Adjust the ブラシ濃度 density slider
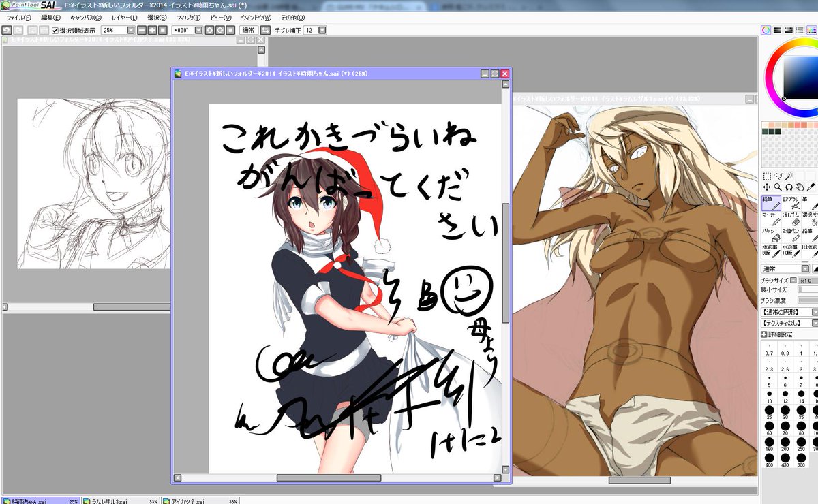Viewport: 818px width, 504px height. click(x=808, y=300)
